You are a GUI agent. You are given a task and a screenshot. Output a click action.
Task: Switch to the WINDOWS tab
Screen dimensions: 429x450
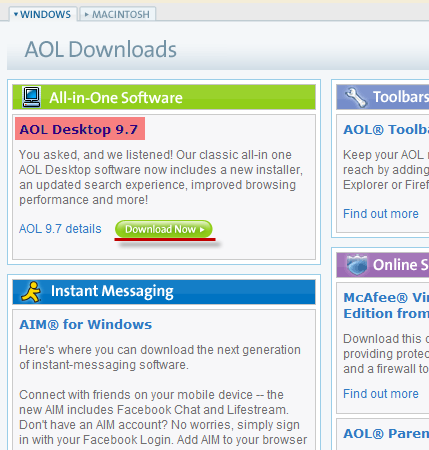pyautogui.click(x=43, y=14)
